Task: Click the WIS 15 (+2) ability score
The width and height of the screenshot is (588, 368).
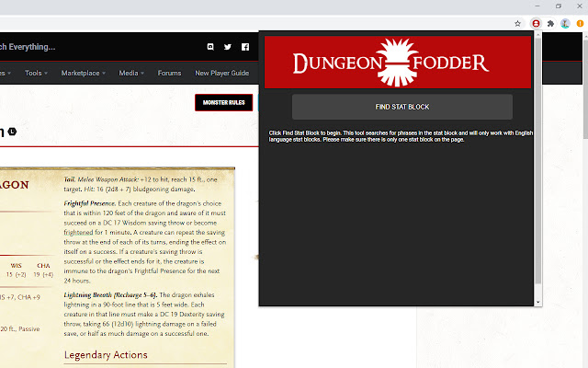Action: click(x=17, y=270)
